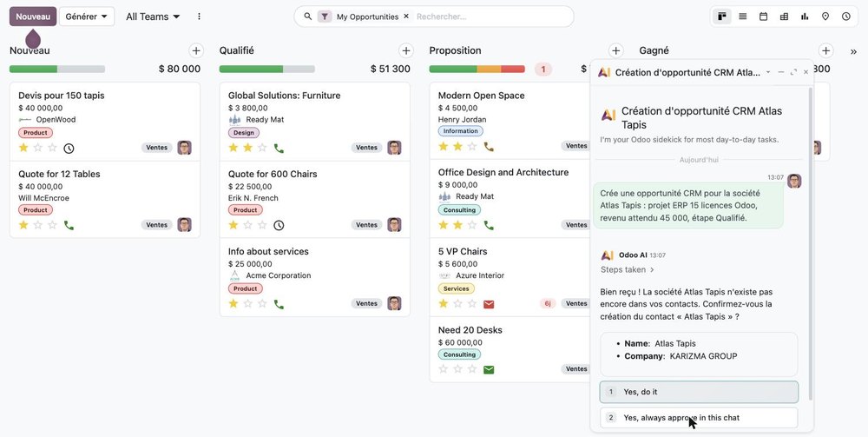
Task: Click phone icon on Modern Open Space
Action: coord(489,147)
